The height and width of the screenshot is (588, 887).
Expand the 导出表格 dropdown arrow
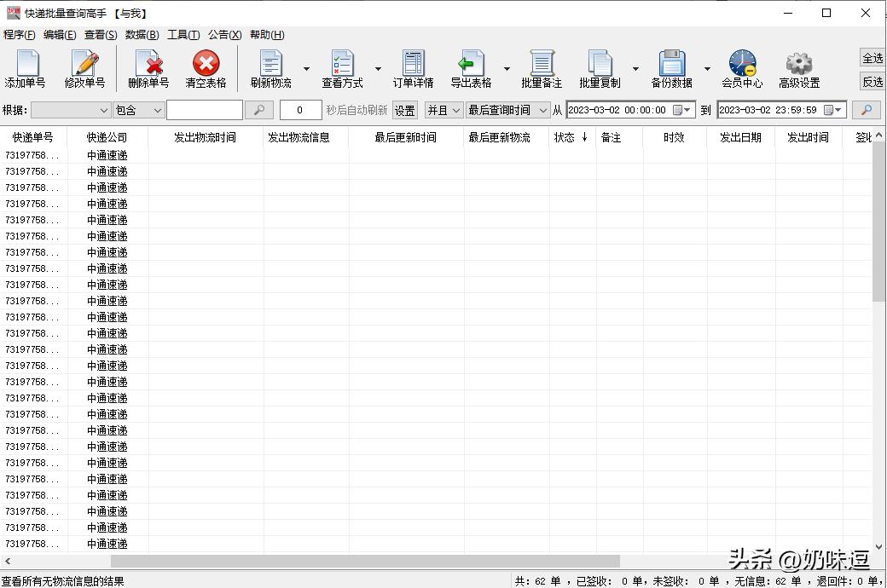click(x=507, y=69)
